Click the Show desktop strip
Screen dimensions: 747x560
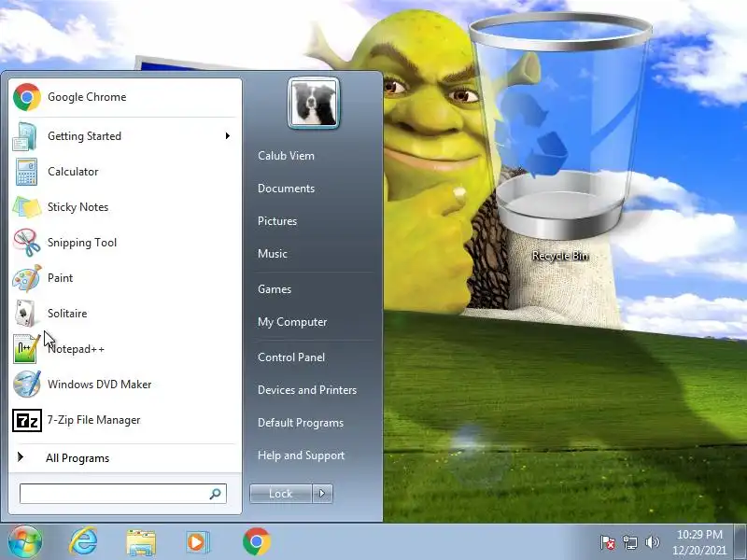click(740, 542)
